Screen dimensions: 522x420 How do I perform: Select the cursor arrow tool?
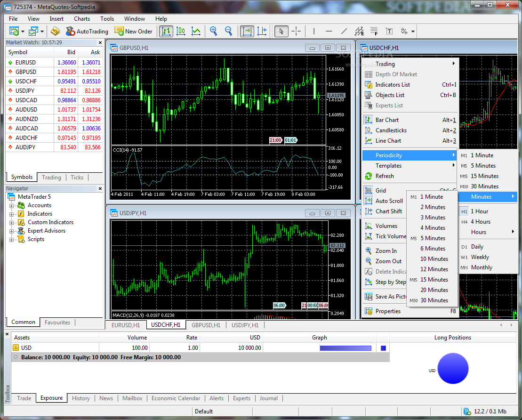(281, 31)
